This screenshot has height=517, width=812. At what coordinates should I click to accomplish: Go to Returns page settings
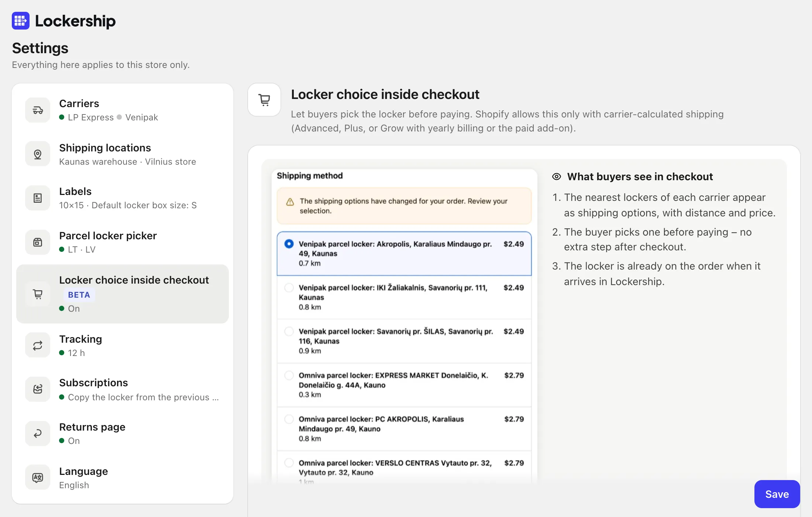click(123, 434)
